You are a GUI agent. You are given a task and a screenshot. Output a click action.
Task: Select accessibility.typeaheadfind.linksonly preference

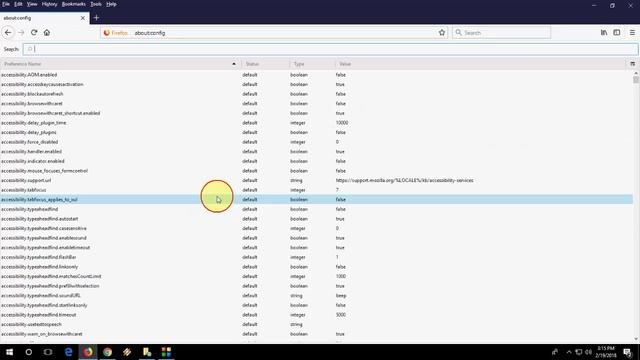tap(317, 267)
